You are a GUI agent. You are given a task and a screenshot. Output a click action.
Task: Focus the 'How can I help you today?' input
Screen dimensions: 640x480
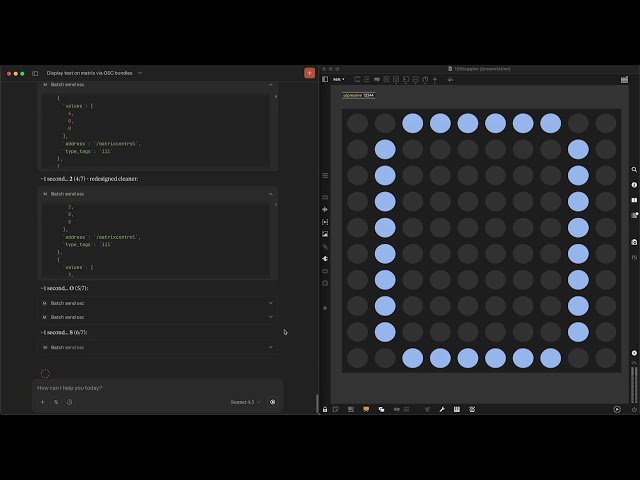(x=157, y=388)
